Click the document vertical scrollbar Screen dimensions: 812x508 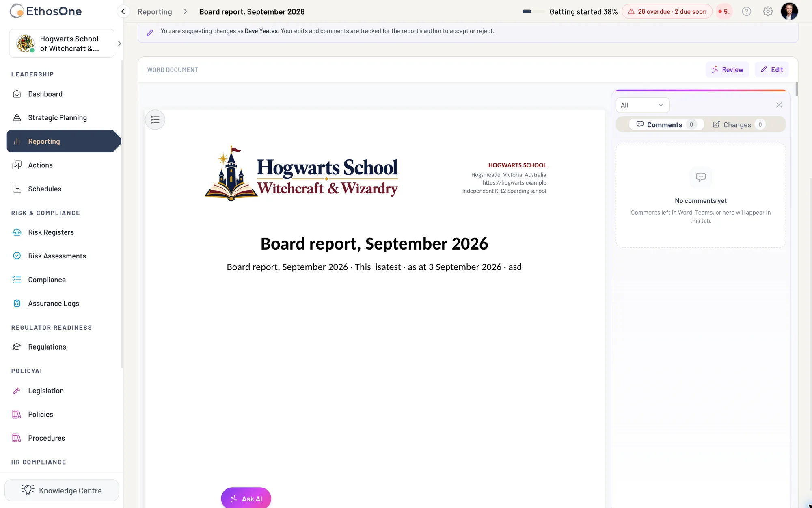pyautogui.click(x=797, y=89)
